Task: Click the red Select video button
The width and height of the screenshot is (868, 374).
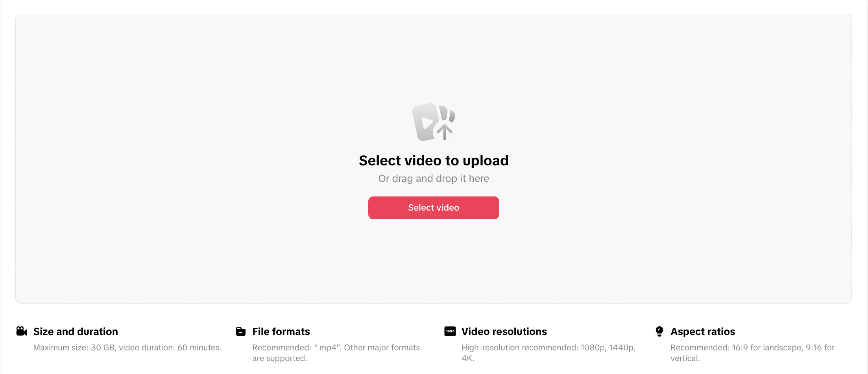Action: [434, 208]
